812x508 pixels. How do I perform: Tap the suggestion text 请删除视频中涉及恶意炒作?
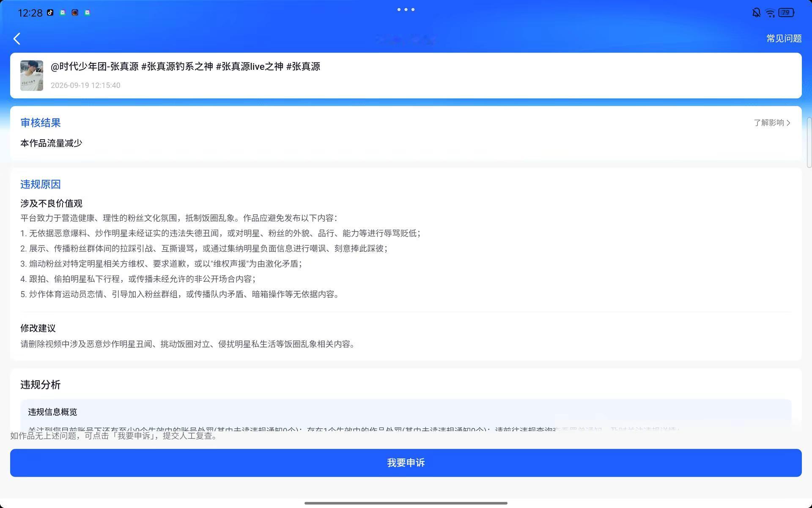[x=188, y=344]
